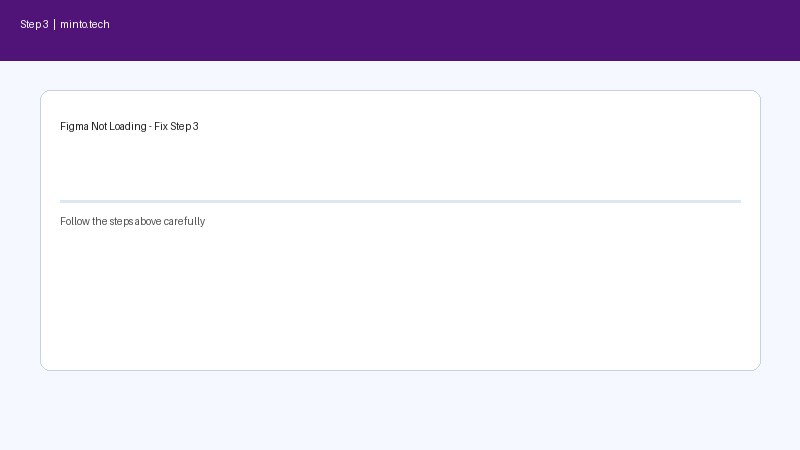Click the light page background below card
Image resolution: width=800 pixels, height=450 pixels.
400,410
